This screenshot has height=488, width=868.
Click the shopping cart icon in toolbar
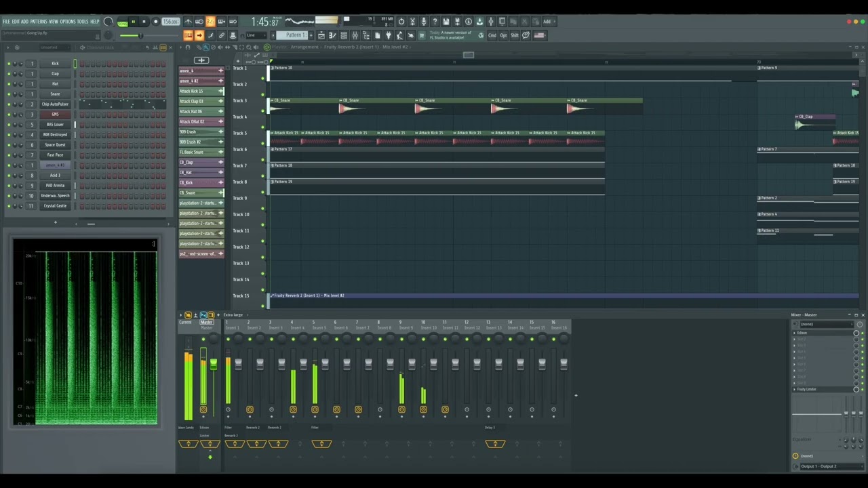tap(421, 35)
